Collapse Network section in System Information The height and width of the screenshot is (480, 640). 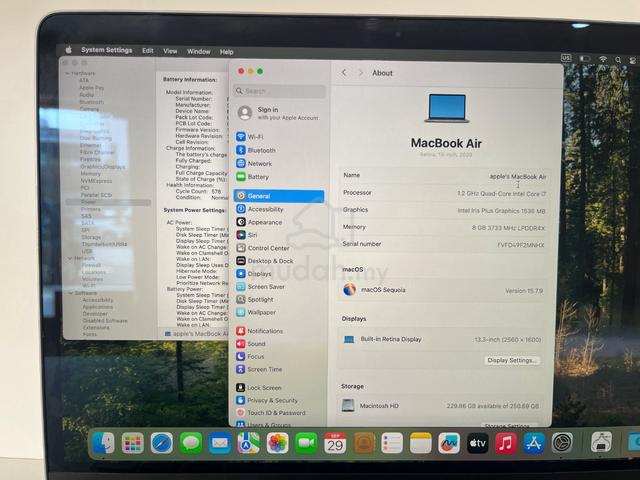[70, 258]
